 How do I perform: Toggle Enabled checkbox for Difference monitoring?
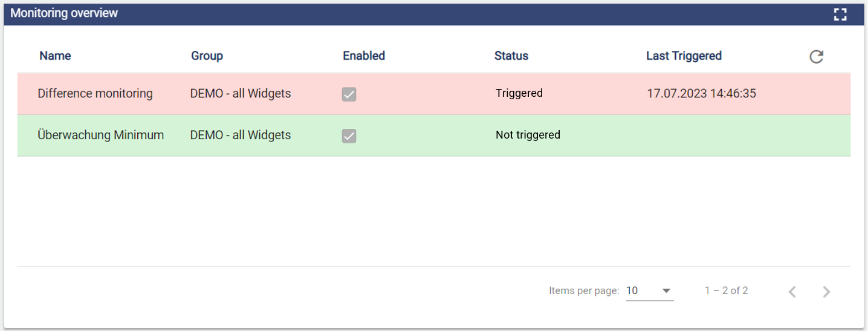tap(349, 94)
